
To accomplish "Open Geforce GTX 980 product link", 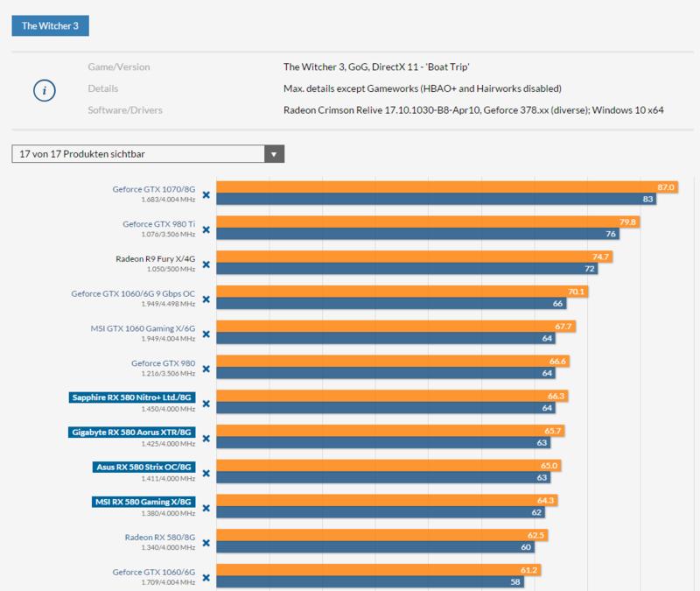I will tap(162, 362).
